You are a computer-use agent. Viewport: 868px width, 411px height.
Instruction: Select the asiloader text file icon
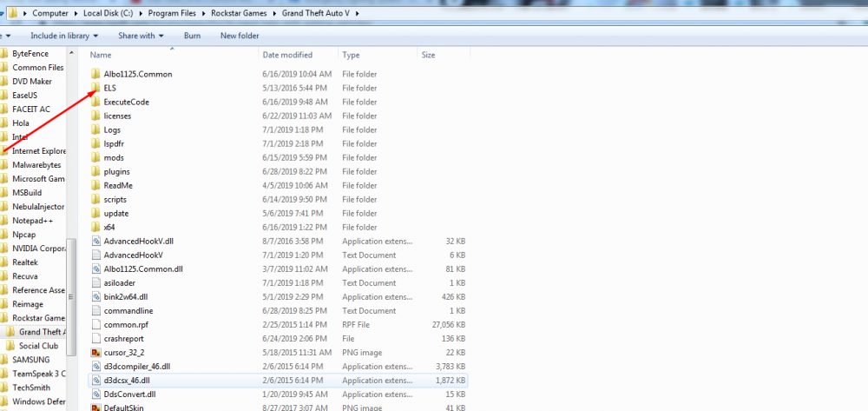(95, 283)
